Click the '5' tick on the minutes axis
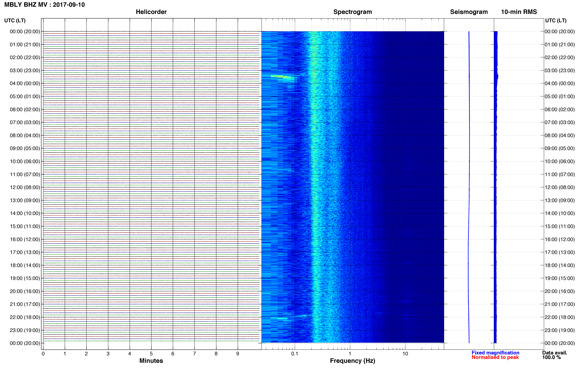This screenshot has width=588, height=368. [151, 354]
